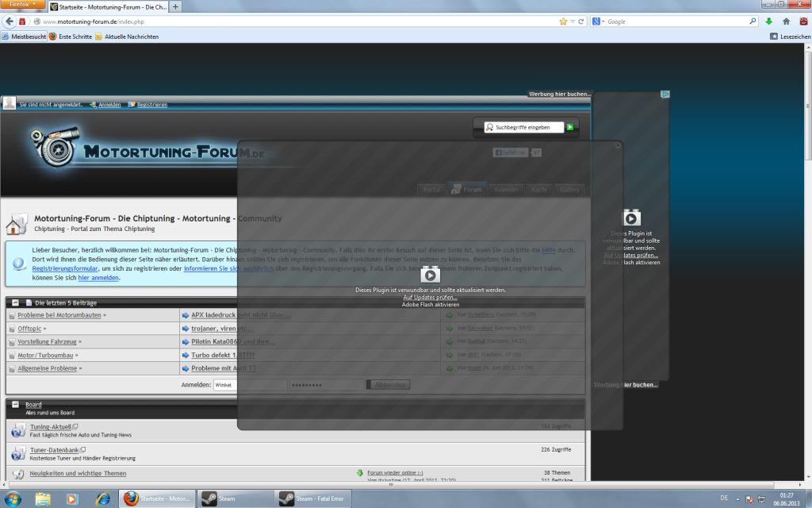Viewport: 812px width, 508px height.
Task: Click the house icon beside the forum title
Action: (x=16, y=225)
